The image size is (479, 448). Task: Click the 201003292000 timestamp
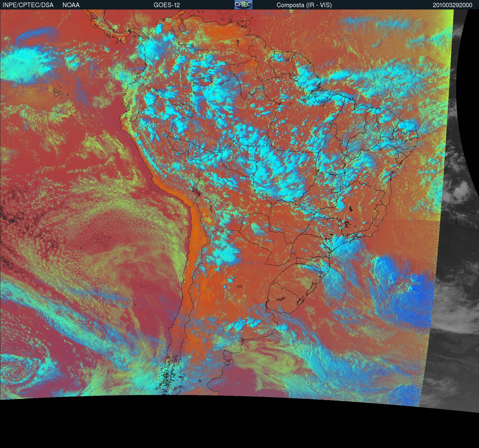(453, 5)
